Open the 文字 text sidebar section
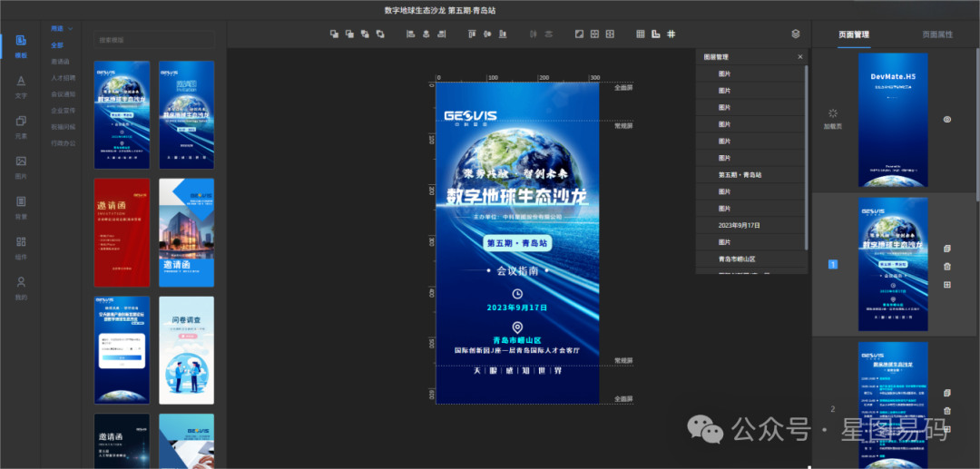 click(21, 87)
